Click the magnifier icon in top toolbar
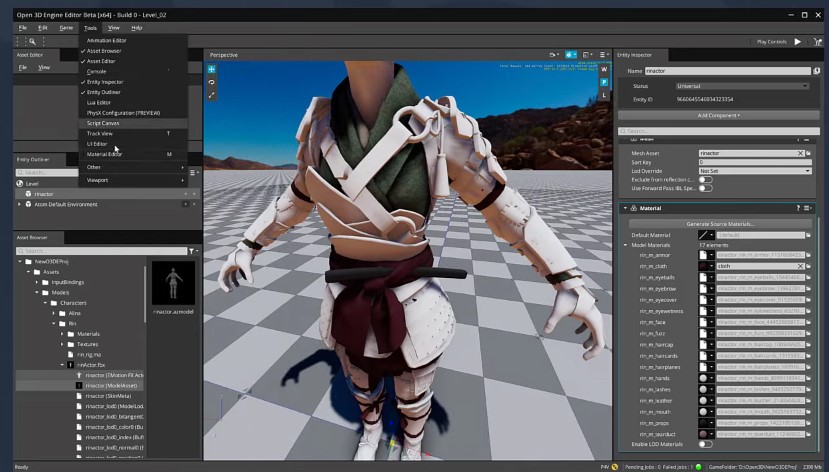The image size is (829, 472). (32, 42)
